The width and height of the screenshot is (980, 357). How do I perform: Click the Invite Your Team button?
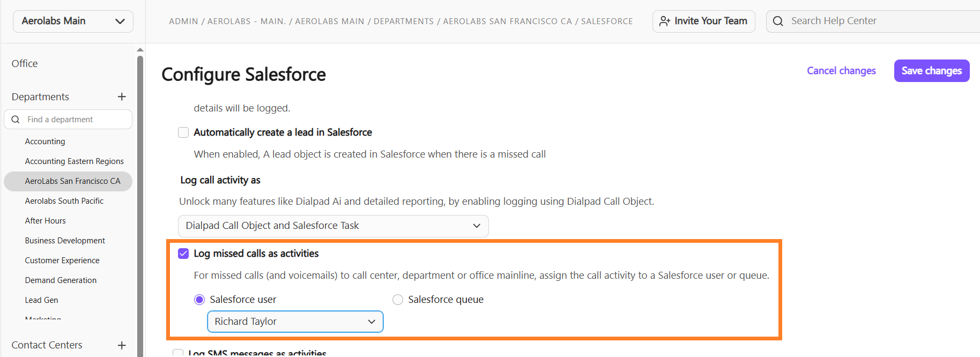[703, 21]
